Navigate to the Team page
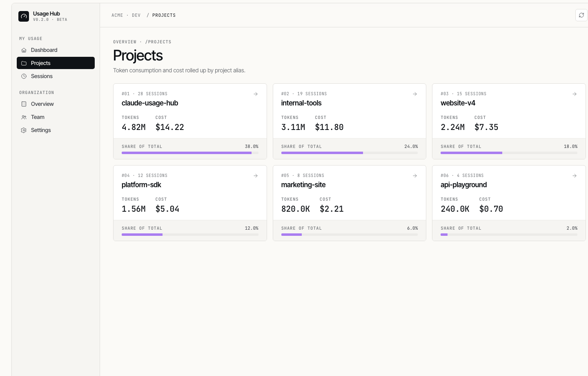The height and width of the screenshot is (376, 588). click(56, 117)
